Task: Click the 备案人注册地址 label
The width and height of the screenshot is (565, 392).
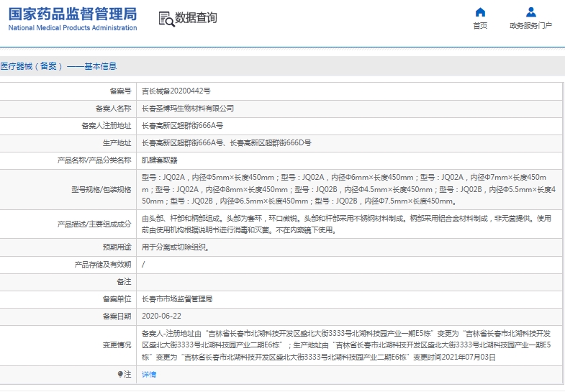Action: (x=107, y=126)
